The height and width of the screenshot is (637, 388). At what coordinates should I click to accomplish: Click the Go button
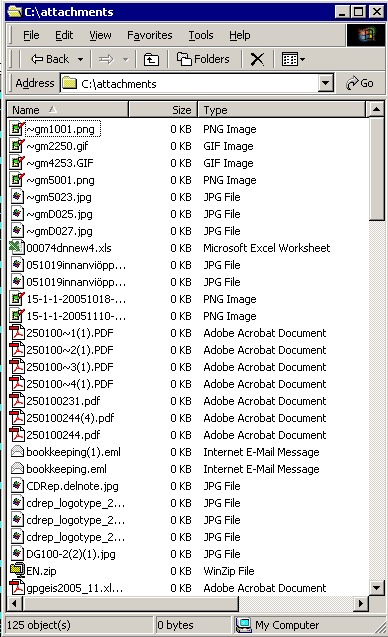coord(359,83)
